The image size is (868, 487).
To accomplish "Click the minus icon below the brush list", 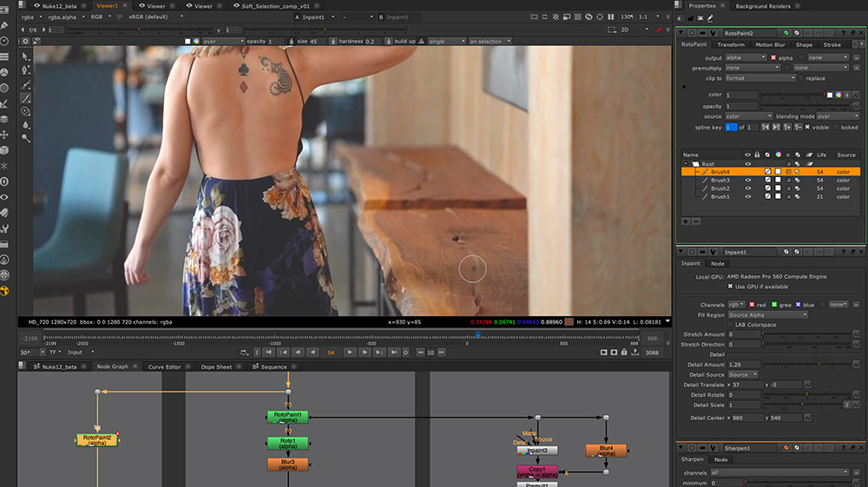I will tap(695, 221).
